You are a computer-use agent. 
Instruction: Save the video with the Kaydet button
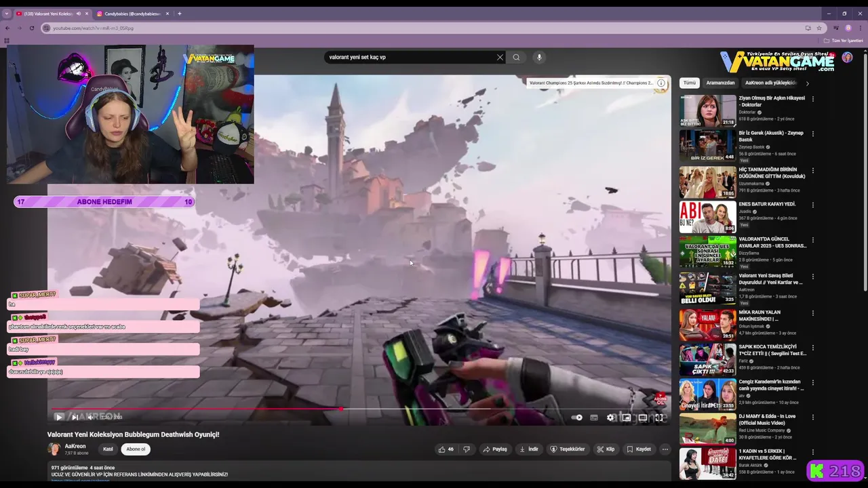[639, 449]
